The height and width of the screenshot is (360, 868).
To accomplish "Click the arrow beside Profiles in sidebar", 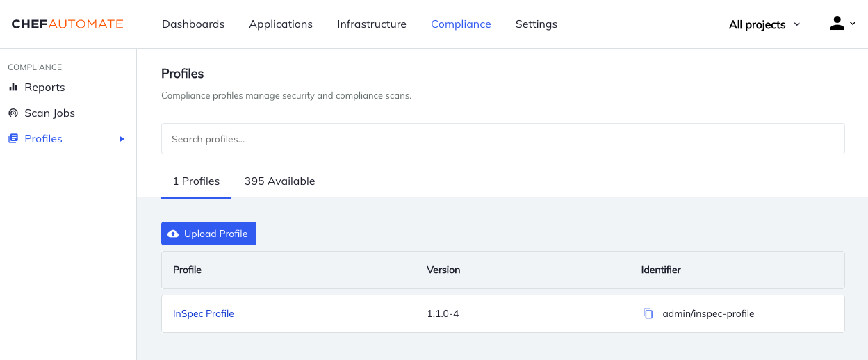I will [x=122, y=139].
